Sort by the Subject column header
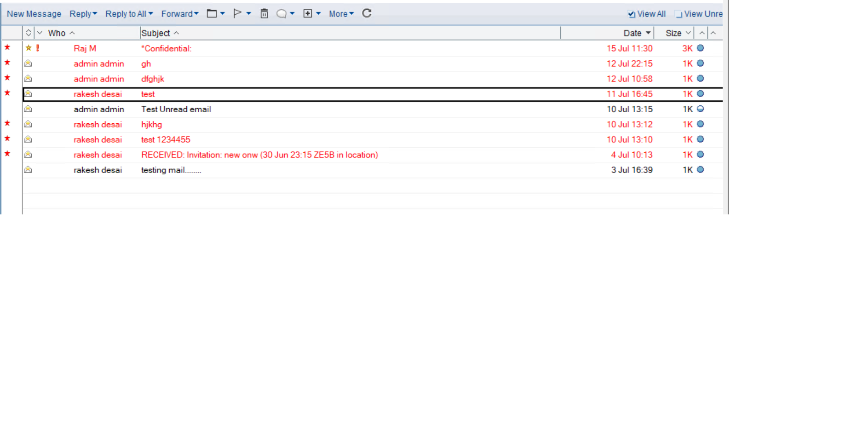The image size is (868, 438). (x=156, y=33)
